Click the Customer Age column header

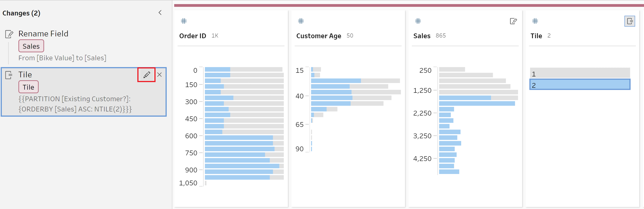[x=319, y=36]
